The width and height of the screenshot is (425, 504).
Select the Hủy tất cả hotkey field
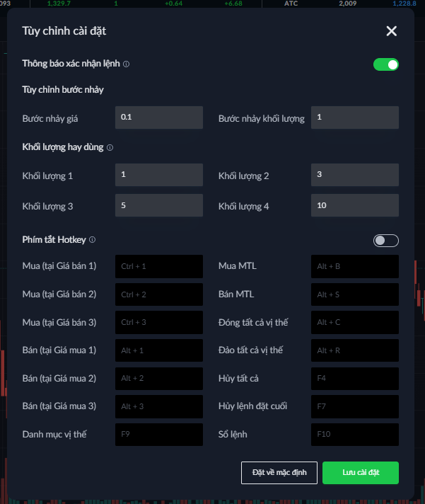pos(354,378)
